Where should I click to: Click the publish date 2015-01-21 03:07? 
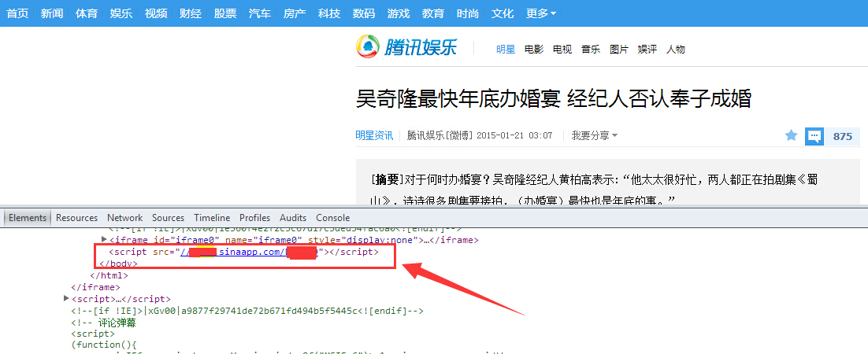tap(514, 135)
